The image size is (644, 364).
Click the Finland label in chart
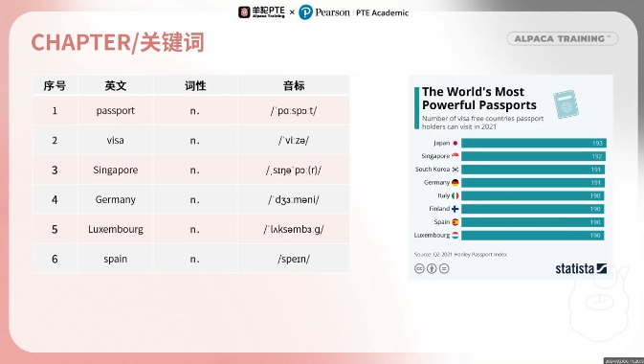pyautogui.click(x=439, y=209)
